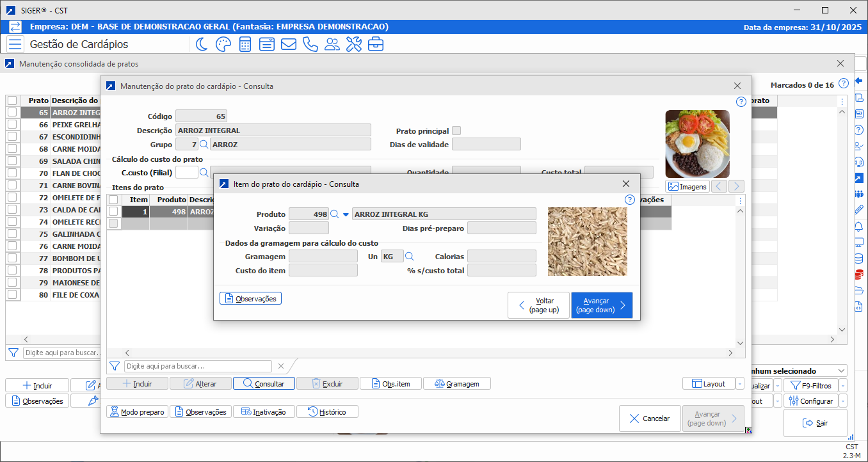This screenshot has height=462, width=868.
Task: Click the briefcase icon in toolbar
Action: 375,44
